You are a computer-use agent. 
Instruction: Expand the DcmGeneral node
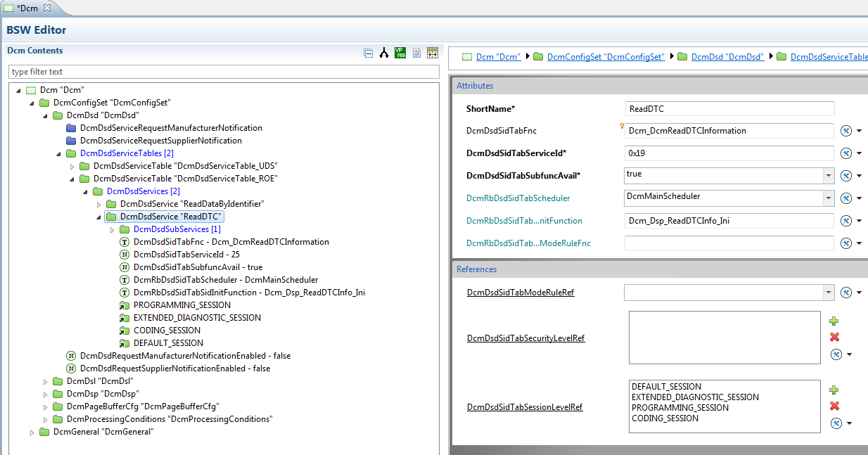point(32,432)
